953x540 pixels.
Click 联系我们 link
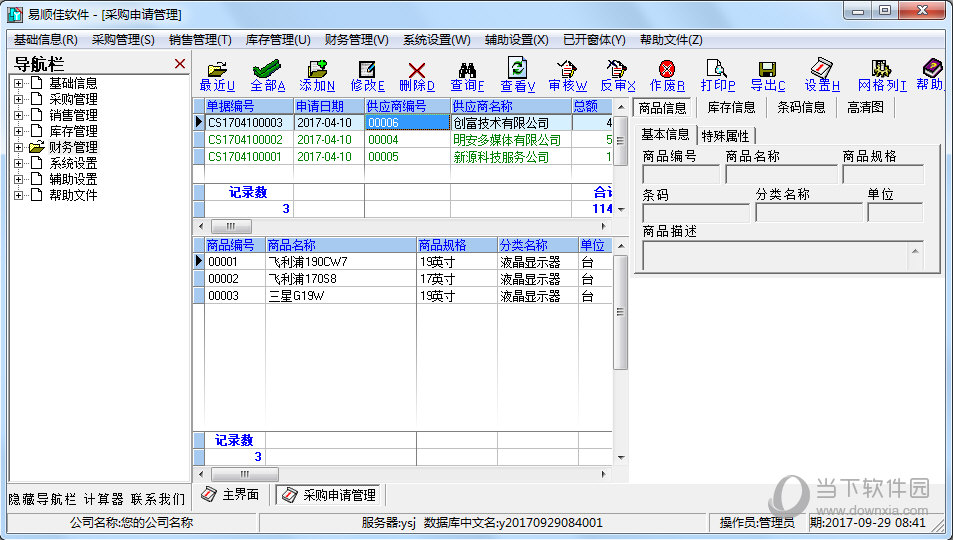click(x=157, y=499)
